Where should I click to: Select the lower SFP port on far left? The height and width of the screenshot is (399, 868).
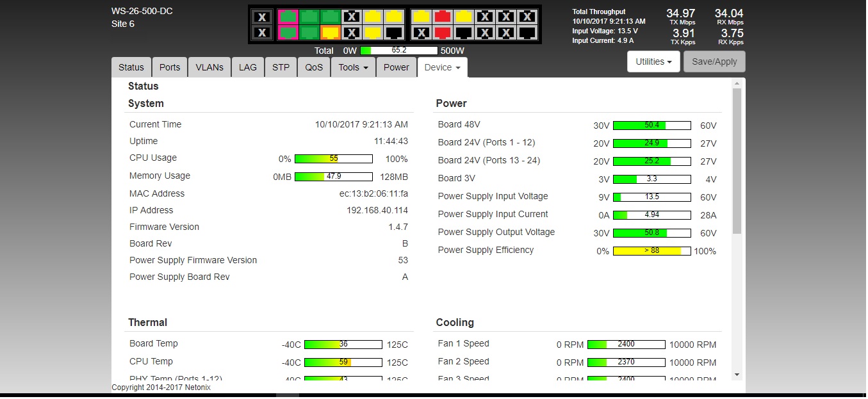coord(261,32)
